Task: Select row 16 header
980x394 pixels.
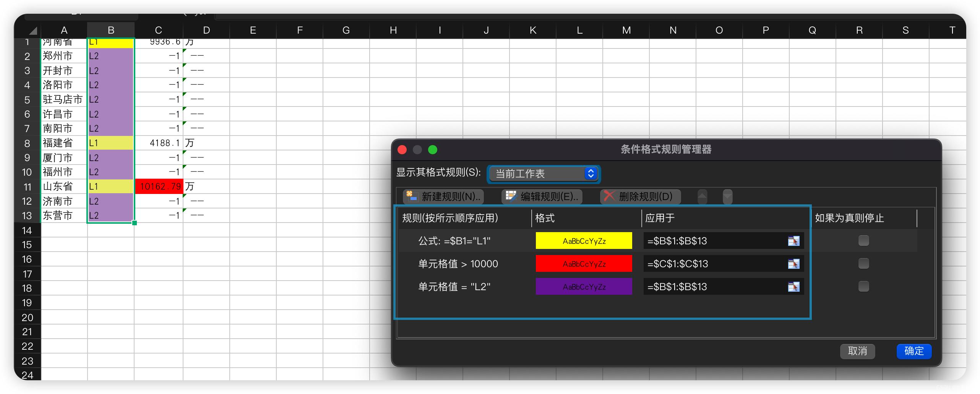Action: coord(27,259)
